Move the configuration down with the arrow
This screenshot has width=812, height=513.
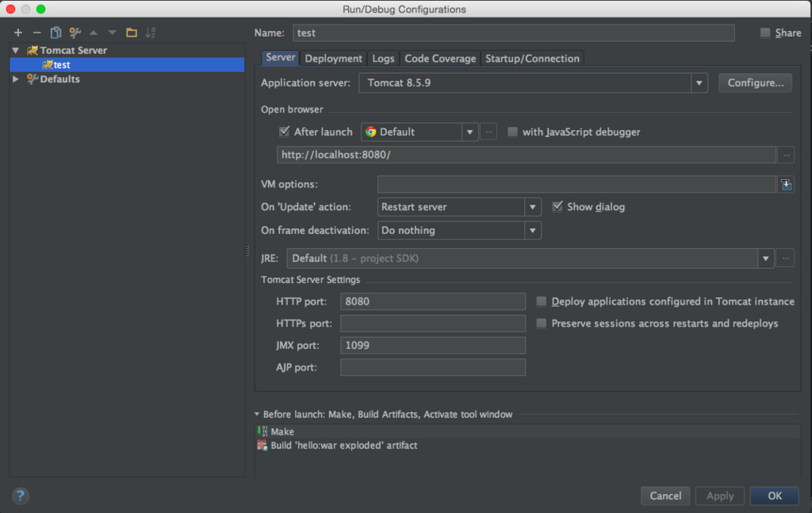[x=113, y=33]
